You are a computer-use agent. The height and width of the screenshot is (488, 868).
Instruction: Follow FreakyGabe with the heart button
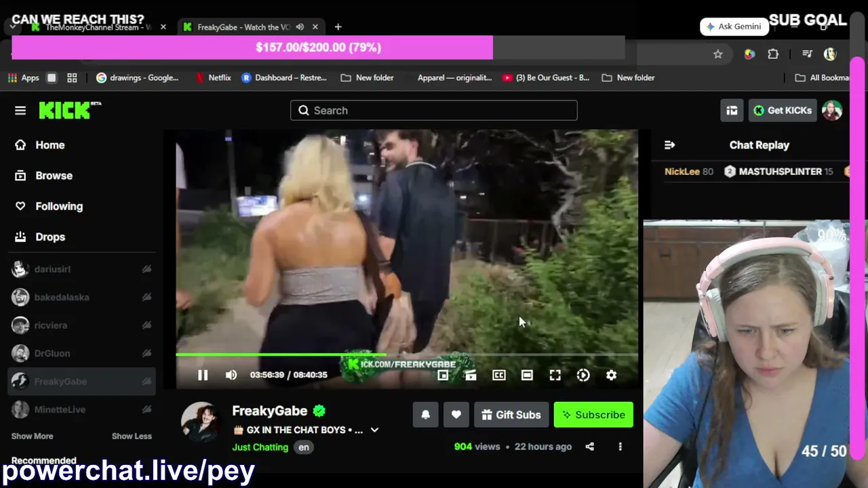[x=456, y=415]
